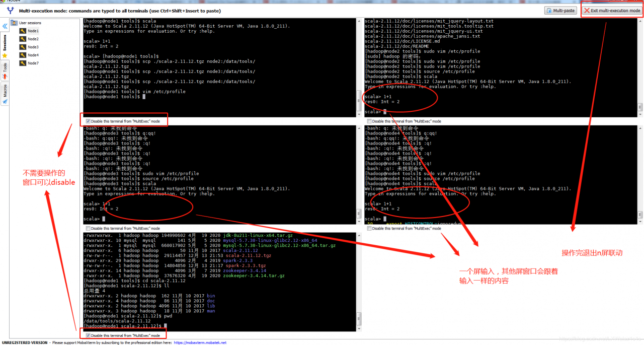Switch to the Sessions sidebar tab
The image size is (644, 345).
click(5, 46)
